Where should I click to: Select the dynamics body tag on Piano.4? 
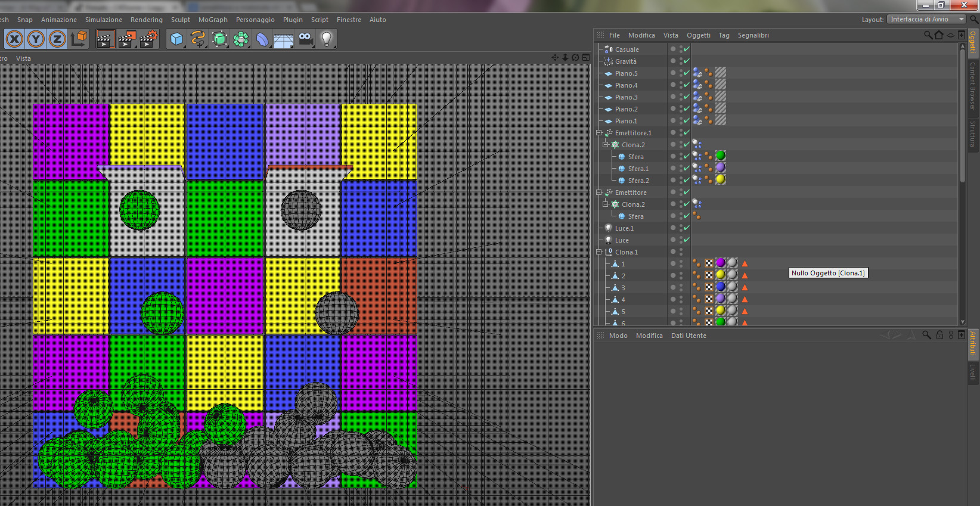697,85
